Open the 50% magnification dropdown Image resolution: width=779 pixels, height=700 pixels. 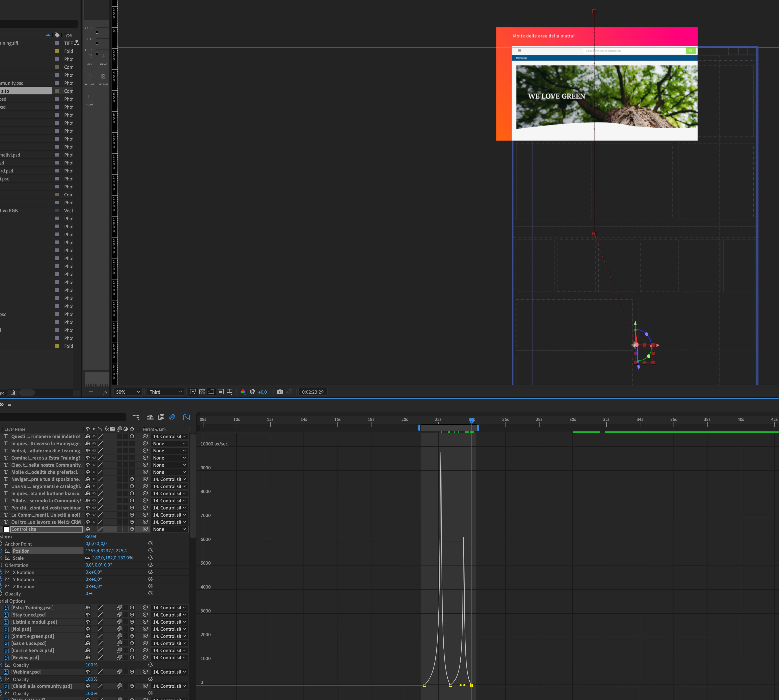(x=128, y=392)
